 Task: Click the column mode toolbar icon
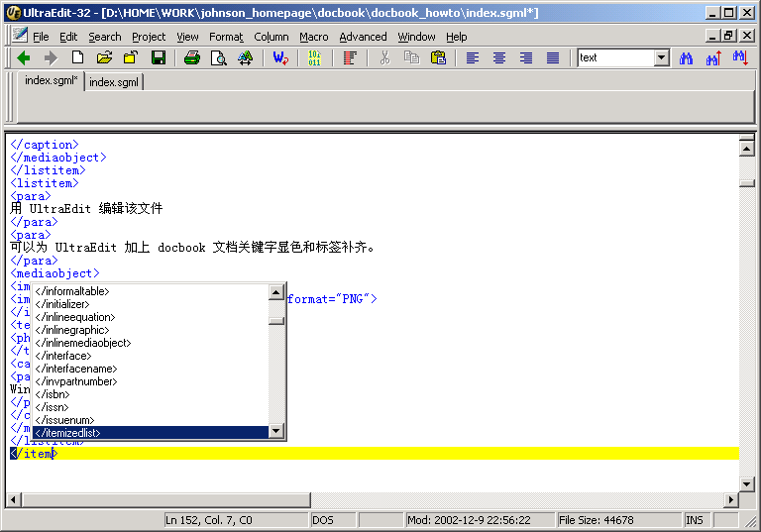[x=350, y=58]
